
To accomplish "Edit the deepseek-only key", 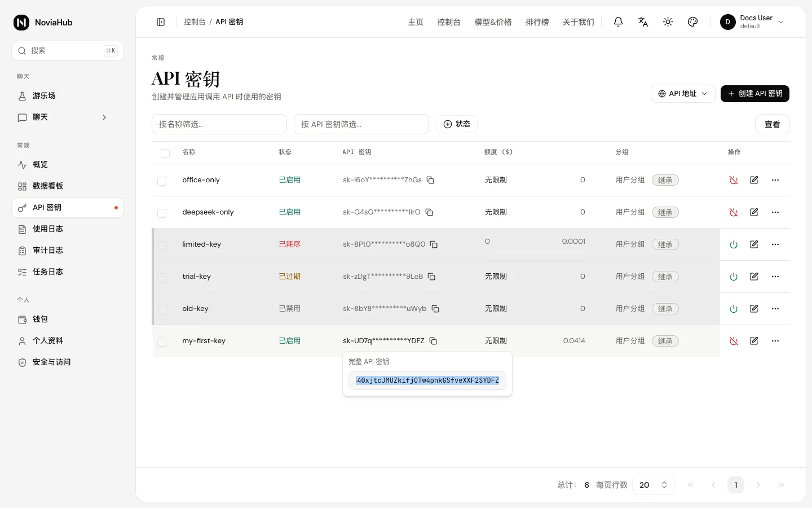I will pos(754,212).
